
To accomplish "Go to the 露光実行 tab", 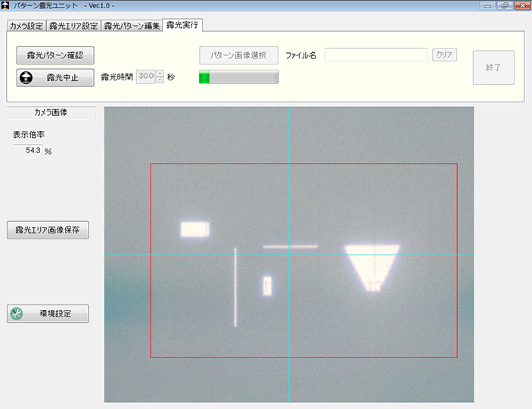I will [x=182, y=25].
